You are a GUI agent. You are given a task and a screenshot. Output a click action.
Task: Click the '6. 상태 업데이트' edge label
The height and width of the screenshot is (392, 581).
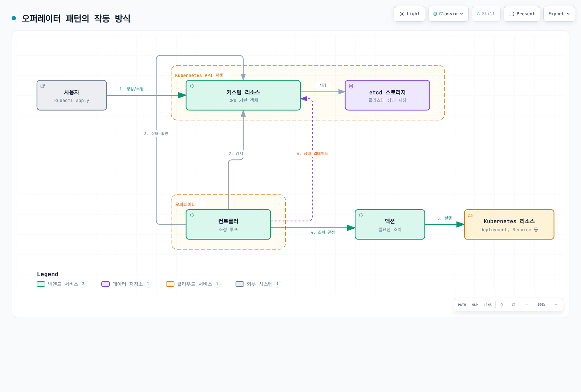[x=312, y=154]
